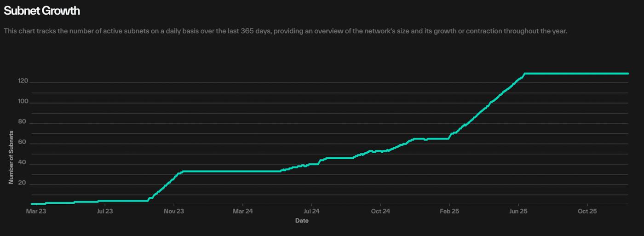644x236 pixels.
Task: Click the 40 value on y-axis
Action: (x=22, y=163)
